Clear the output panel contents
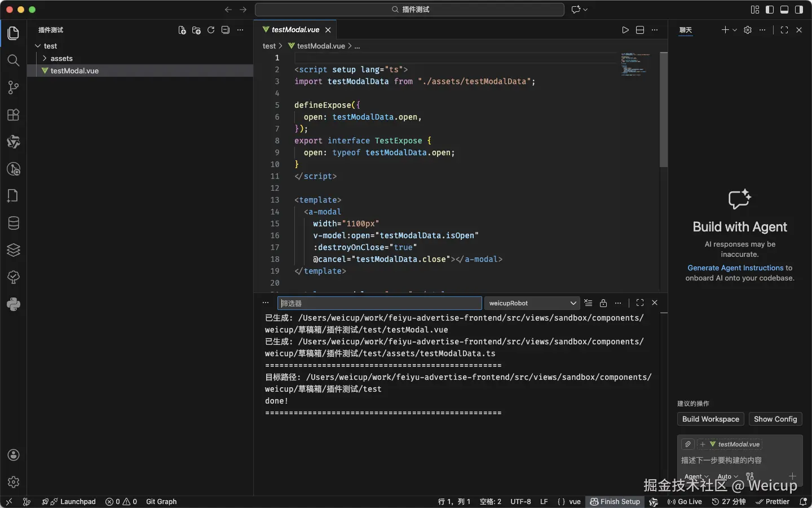This screenshot has width=812, height=508. point(588,303)
